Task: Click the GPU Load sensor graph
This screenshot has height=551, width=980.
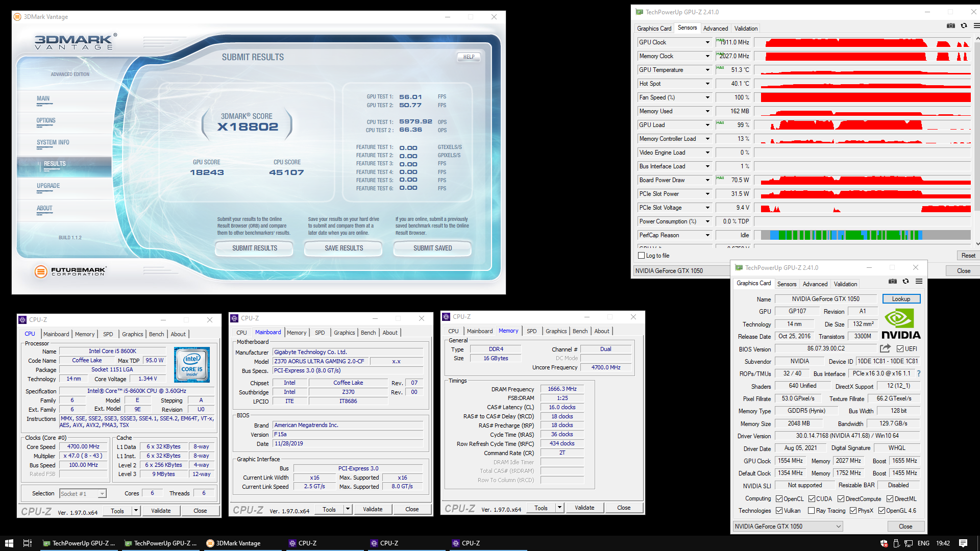Action: (863, 125)
